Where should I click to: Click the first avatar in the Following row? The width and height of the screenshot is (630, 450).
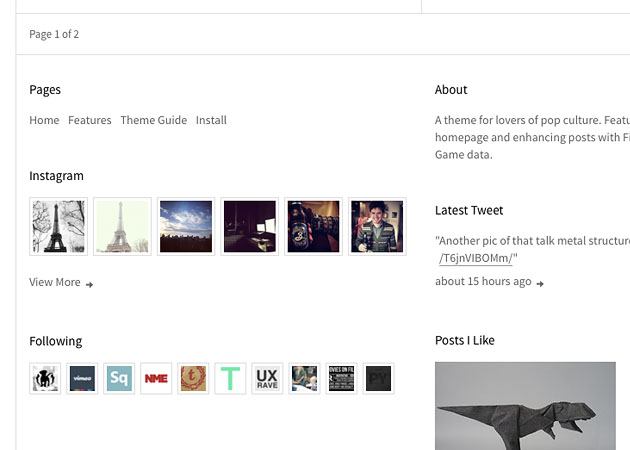pos(45,378)
